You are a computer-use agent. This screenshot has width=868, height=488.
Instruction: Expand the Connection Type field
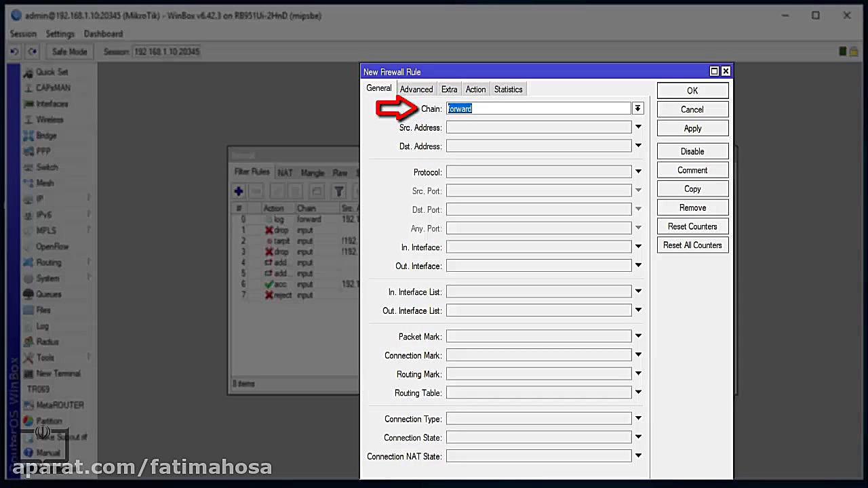tap(638, 419)
